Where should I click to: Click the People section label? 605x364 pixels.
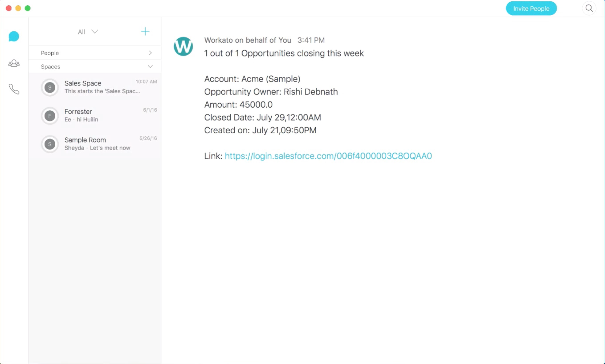[50, 53]
